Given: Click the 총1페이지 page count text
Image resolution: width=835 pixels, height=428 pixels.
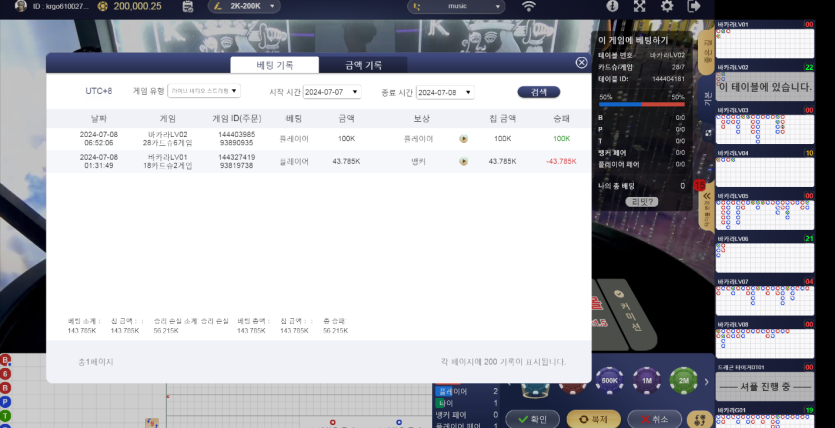Looking at the screenshot, I should point(96,362).
